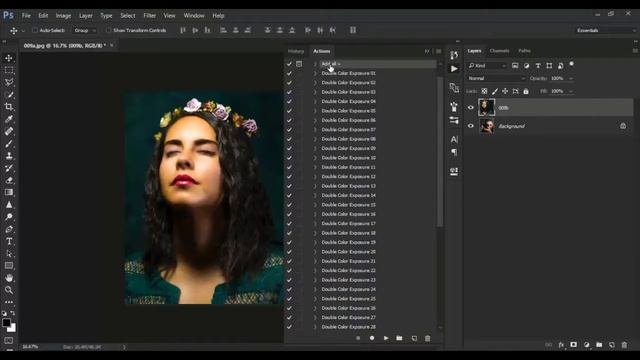Viewport: 640px width, 360px height.
Task: Select the Pen tool
Action: pos(9,229)
